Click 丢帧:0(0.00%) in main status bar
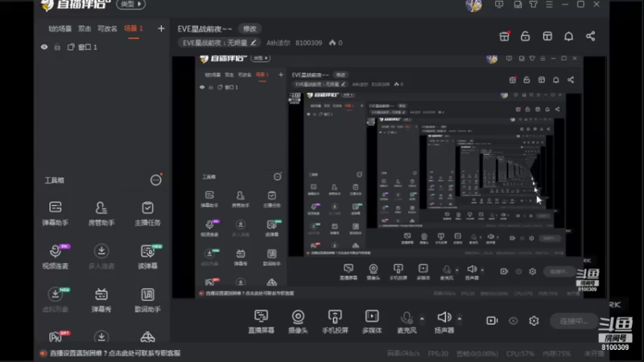The width and height of the screenshot is (644, 362). 477,353
